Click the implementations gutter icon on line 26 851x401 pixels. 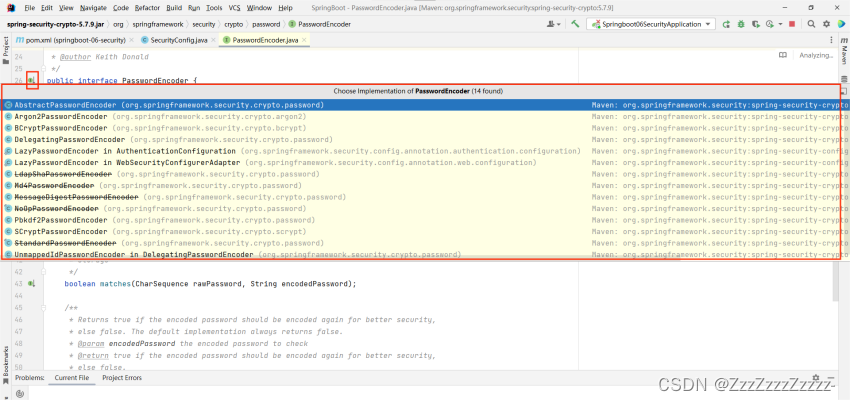click(x=32, y=80)
